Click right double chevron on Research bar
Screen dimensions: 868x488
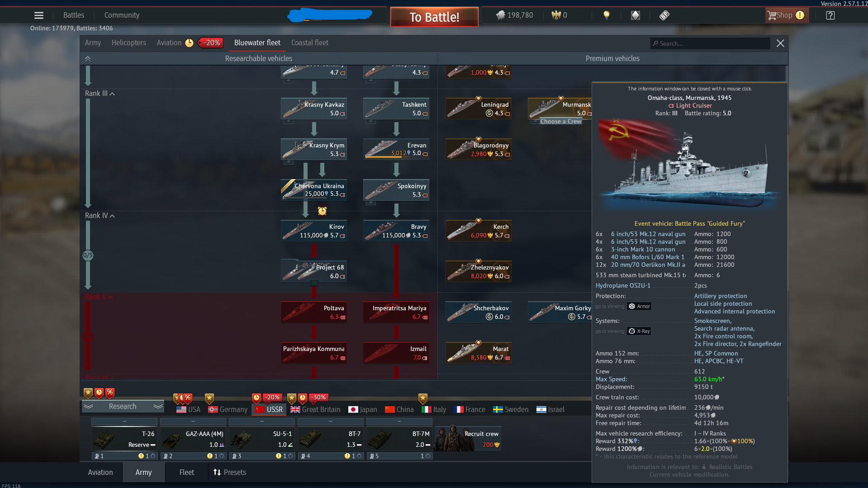[x=158, y=407]
